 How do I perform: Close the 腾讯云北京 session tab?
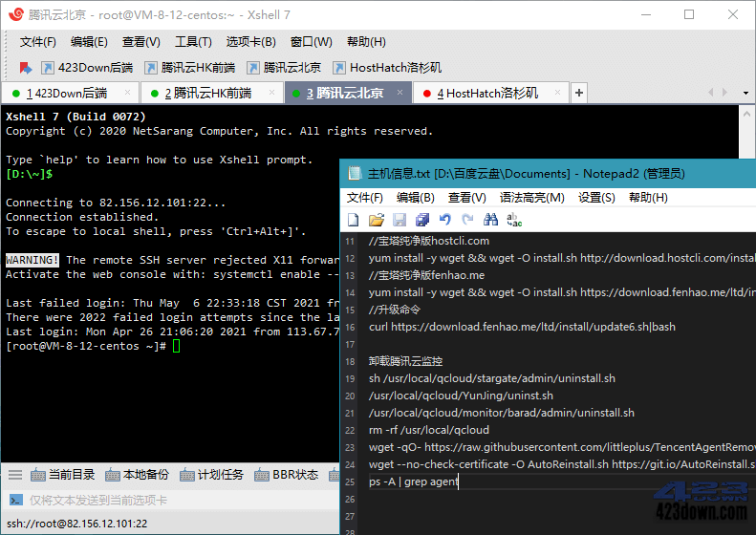(x=400, y=92)
